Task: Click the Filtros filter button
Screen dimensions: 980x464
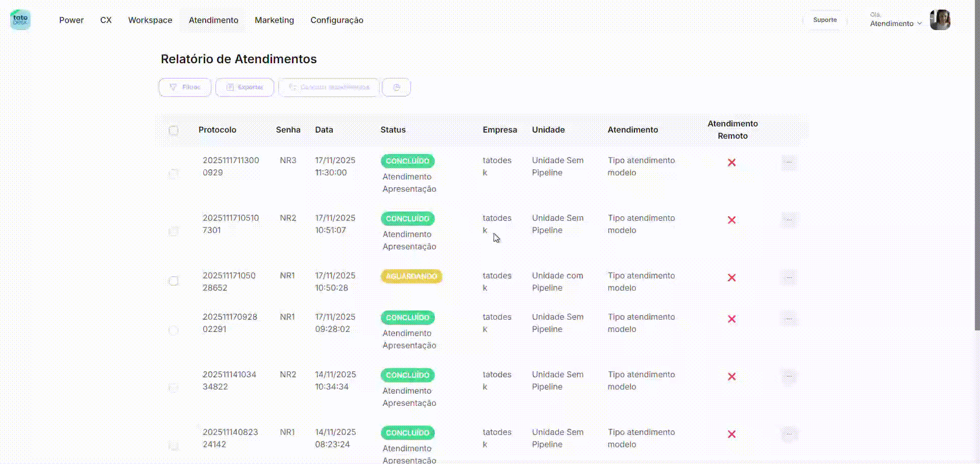Action: click(185, 87)
